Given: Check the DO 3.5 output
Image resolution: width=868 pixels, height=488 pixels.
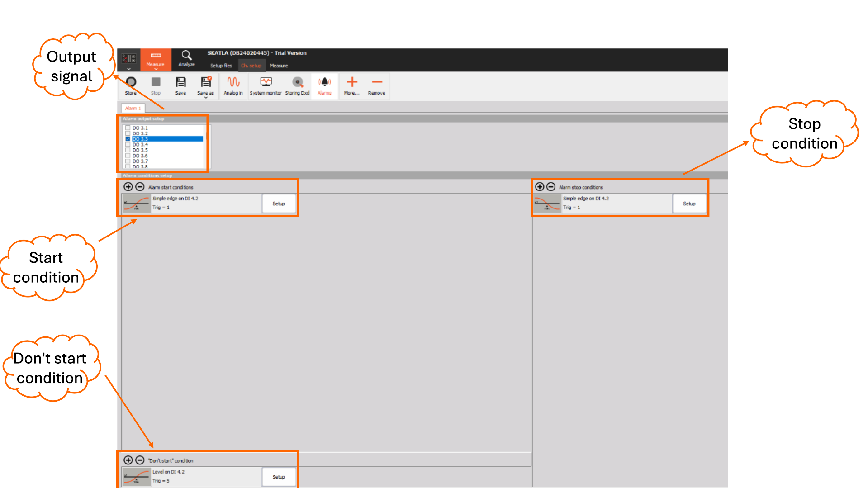Looking at the screenshot, I should pos(128,150).
